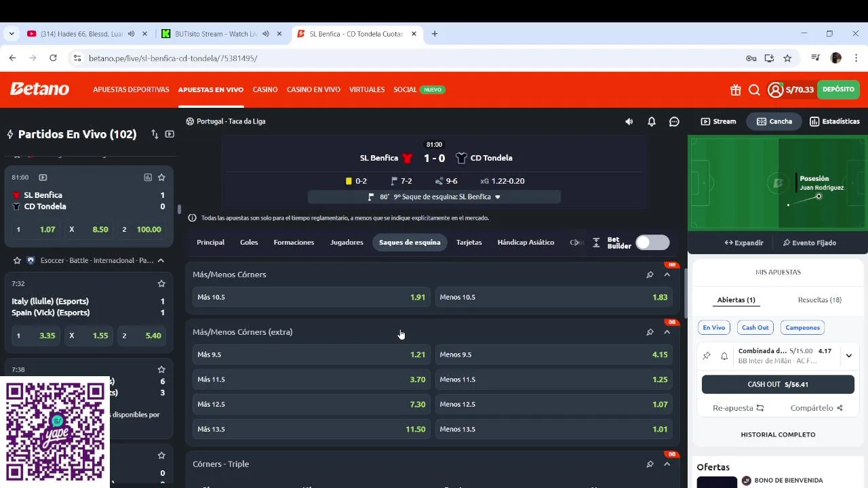Open the media control icon in Chrome toolbar
The height and width of the screenshot is (488, 868).
[x=816, y=58]
